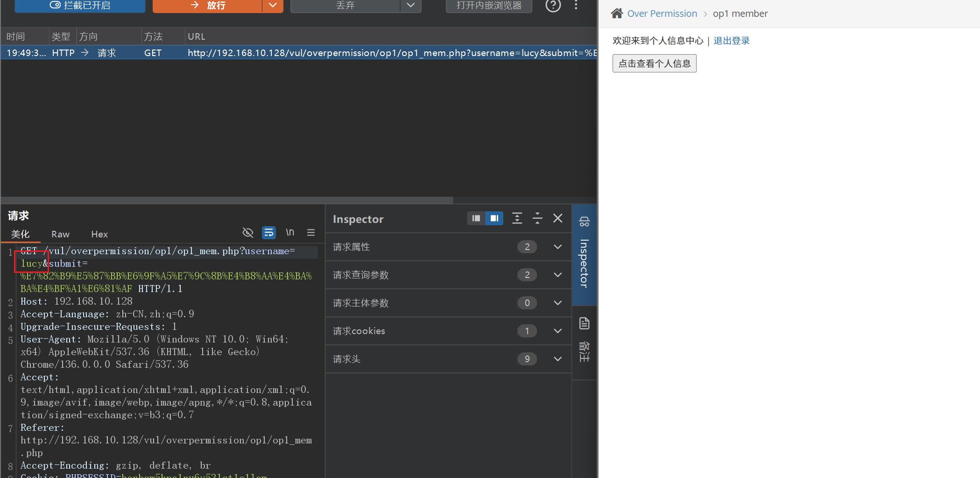The height and width of the screenshot is (478, 980).
Task: Open the three-dot options menu
Action: point(576,5)
